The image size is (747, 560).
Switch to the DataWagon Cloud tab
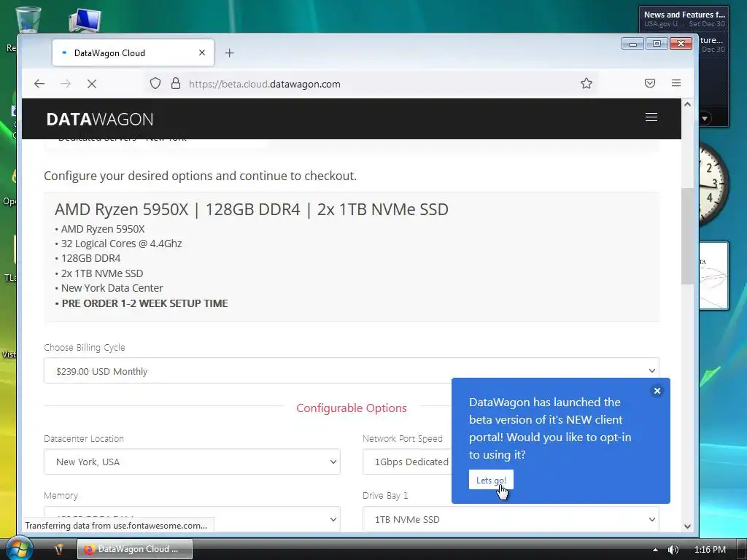coord(133,52)
